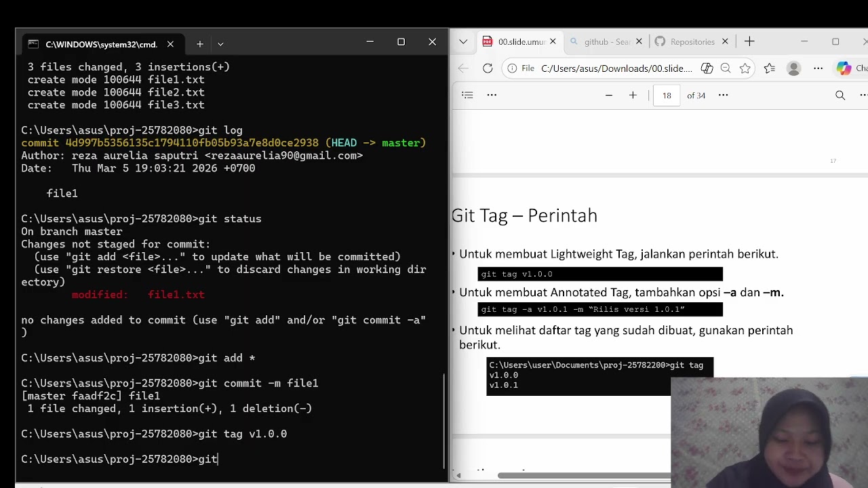The image size is (868, 488).
Task: Click the 'Date: Thu Mar 5' line
Action: 138,169
